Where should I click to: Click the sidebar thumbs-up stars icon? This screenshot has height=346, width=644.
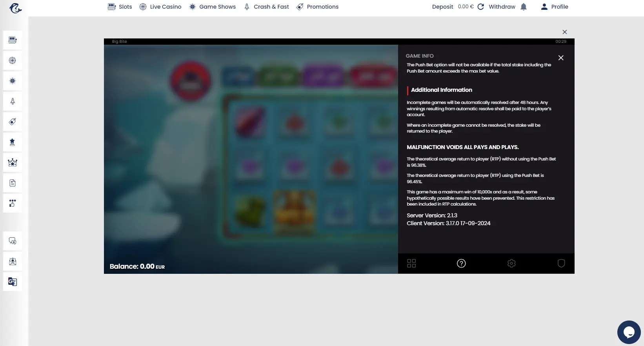click(x=13, y=203)
